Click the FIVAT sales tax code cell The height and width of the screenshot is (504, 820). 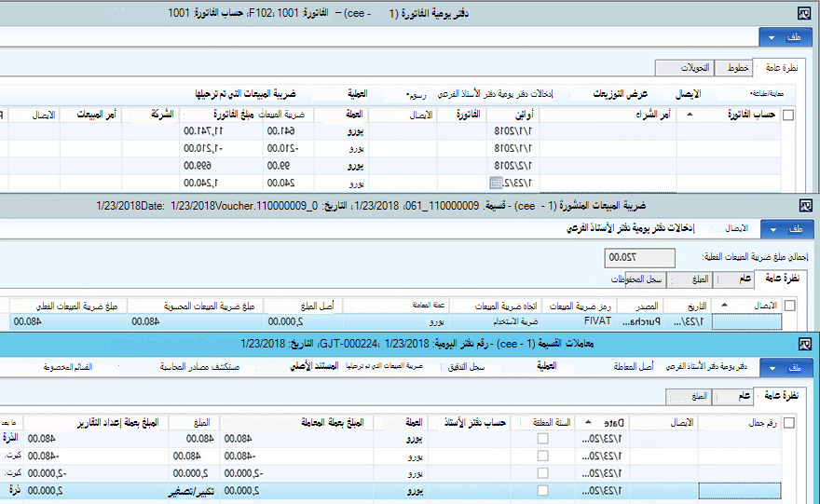pos(580,321)
